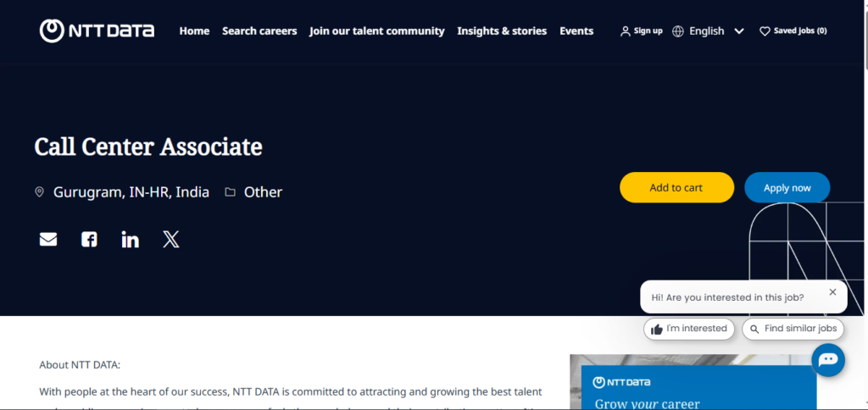The image size is (868, 410).
Task: Click the heart Saved jobs icon
Action: [765, 31]
